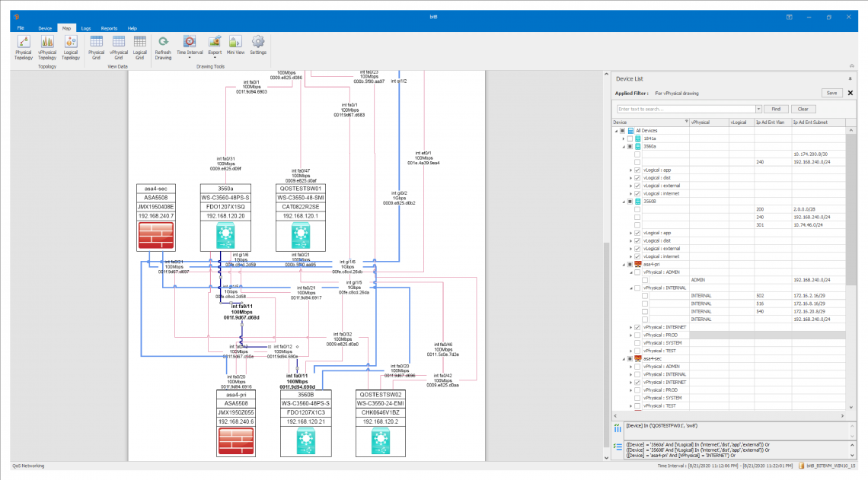Screen dimensions: 868x480
Task: Collapse the 3560B device node
Action: pyautogui.click(x=624, y=202)
